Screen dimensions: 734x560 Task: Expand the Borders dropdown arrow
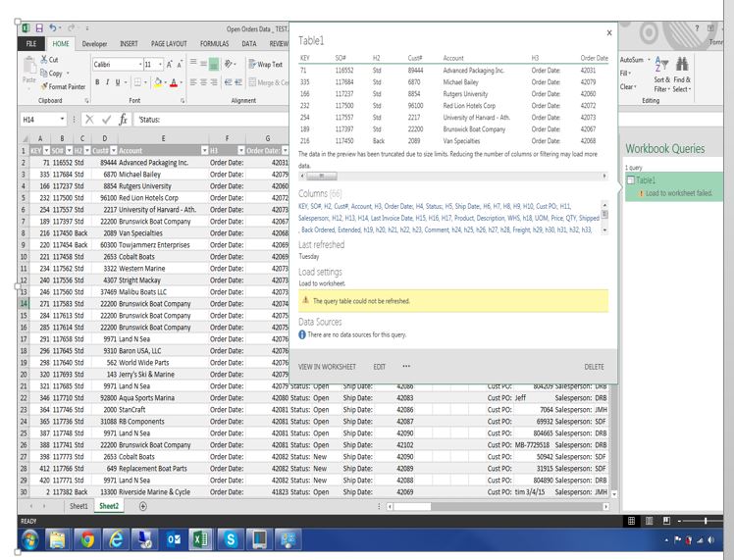[x=145, y=82]
